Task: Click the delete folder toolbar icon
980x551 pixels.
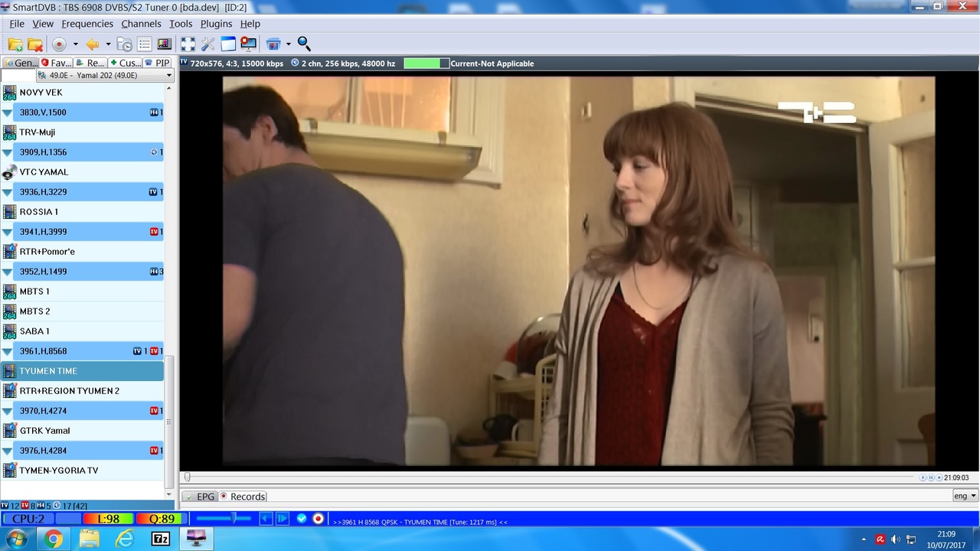Action: point(35,44)
